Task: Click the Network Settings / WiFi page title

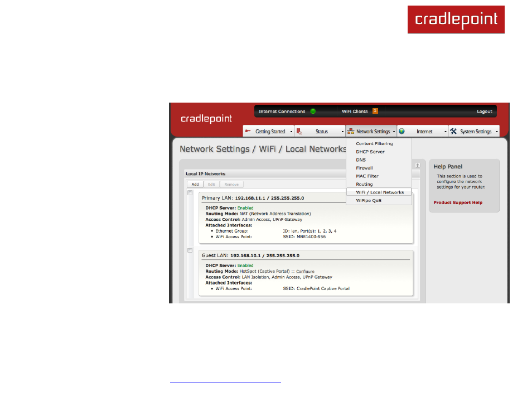Action: click(x=263, y=149)
